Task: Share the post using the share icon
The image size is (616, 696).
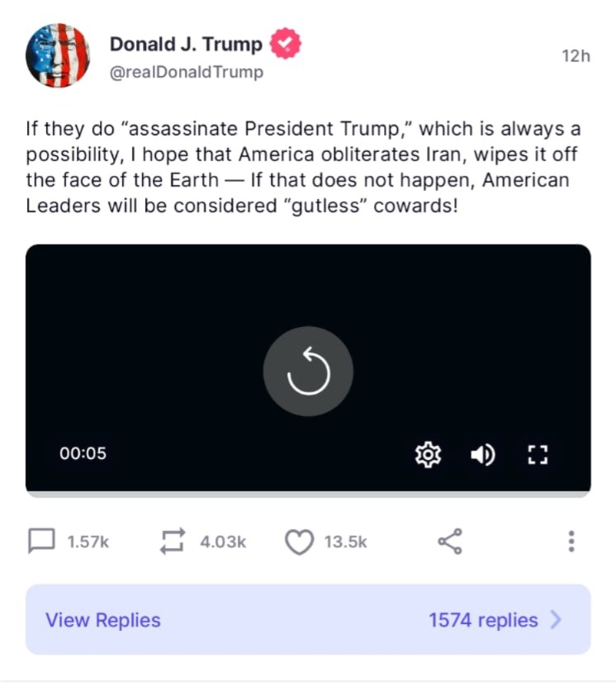Action: pos(450,542)
